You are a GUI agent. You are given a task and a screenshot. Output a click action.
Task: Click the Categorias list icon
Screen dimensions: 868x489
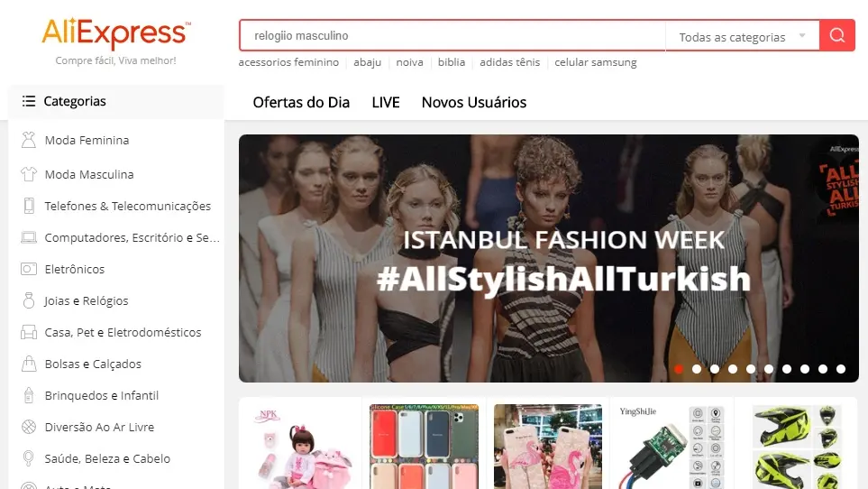click(x=29, y=101)
